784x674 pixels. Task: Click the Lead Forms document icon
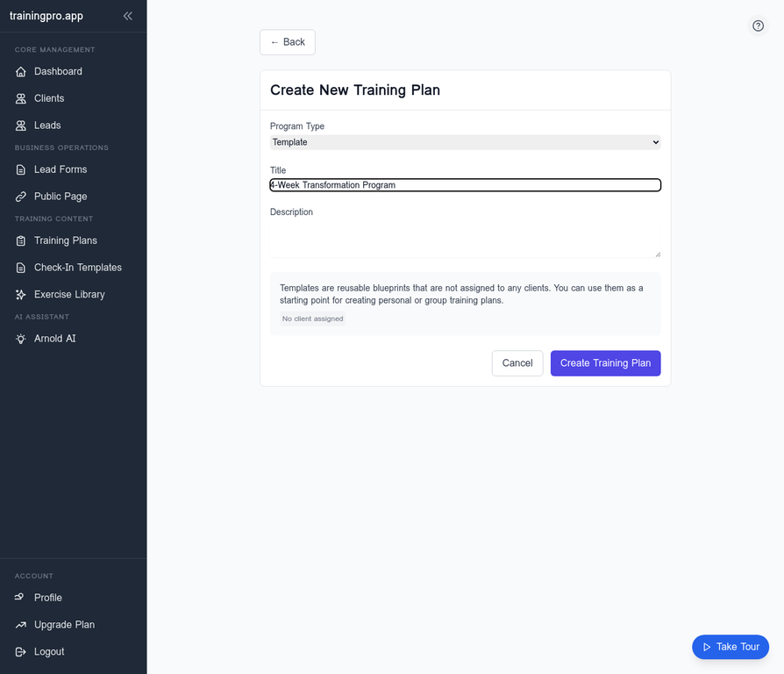(21, 169)
